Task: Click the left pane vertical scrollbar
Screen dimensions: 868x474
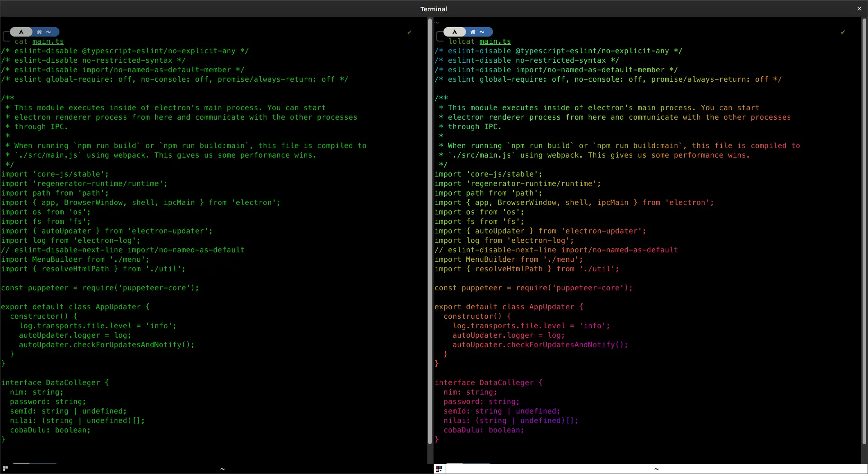Action: (x=429, y=231)
